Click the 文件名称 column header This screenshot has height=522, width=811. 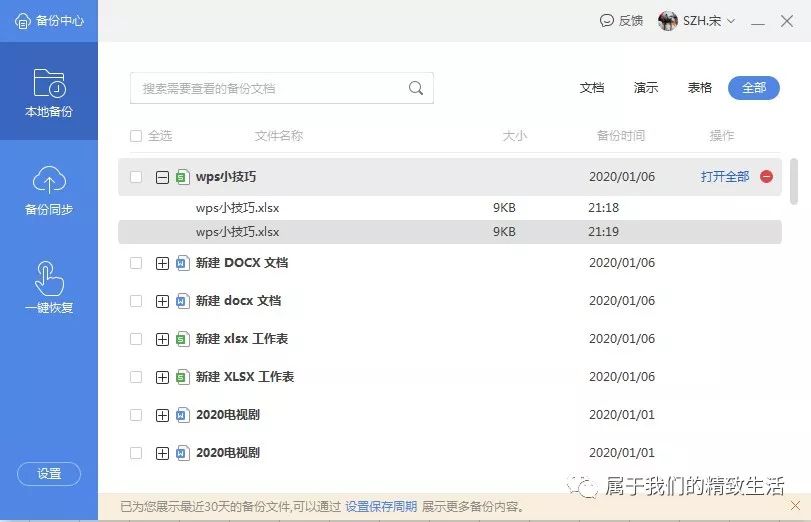279,136
